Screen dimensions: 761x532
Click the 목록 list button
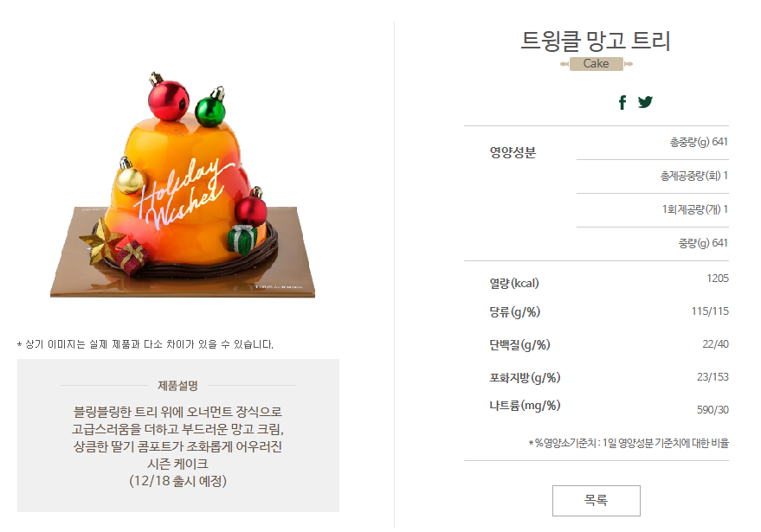(x=596, y=501)
